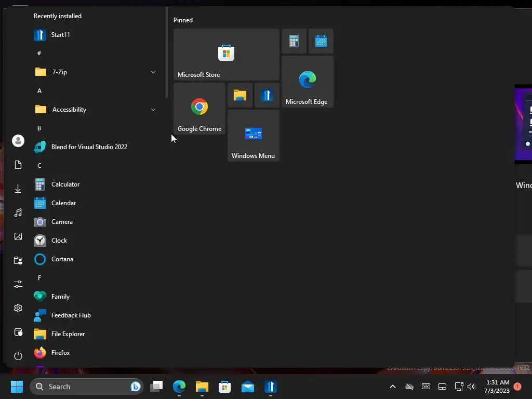Open the volume speaker tray icon
This screenshot has width=532, height=399.
point(471,387)
